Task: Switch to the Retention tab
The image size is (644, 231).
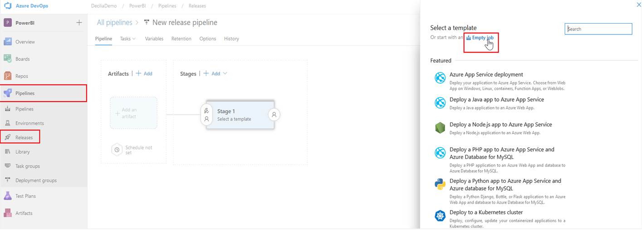Action: [181, 39]
